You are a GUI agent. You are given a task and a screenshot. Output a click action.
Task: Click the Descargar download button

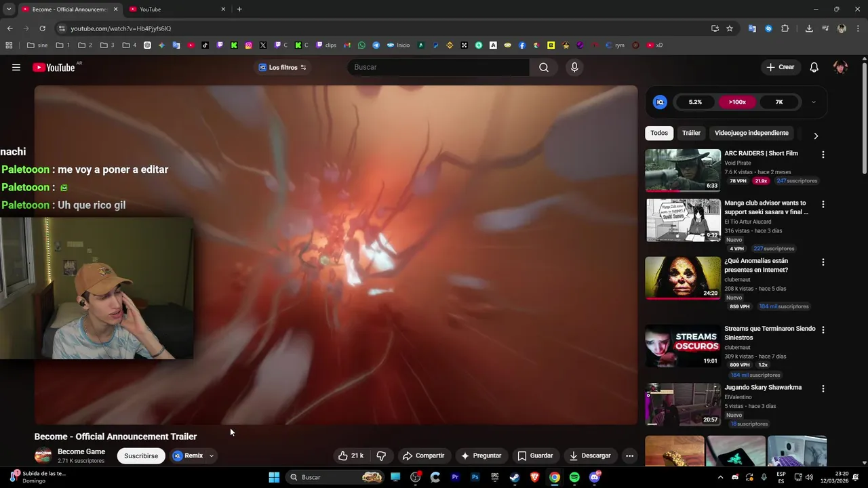(591, 455)
